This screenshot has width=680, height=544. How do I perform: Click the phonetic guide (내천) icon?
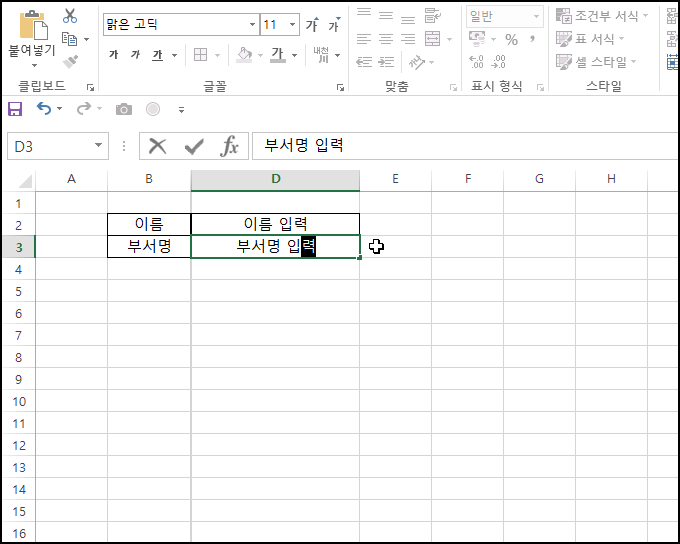(322, 55)
